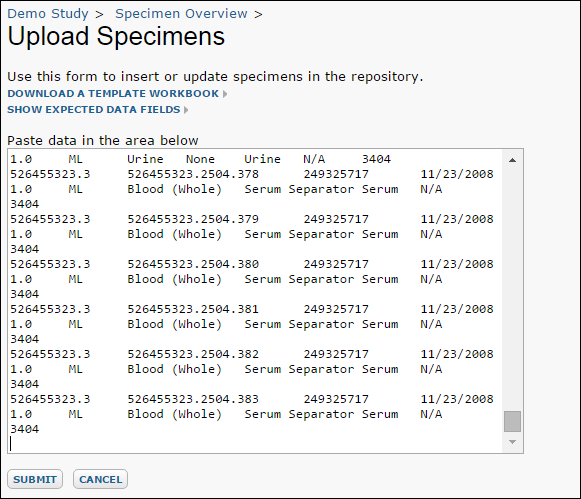
Task: Click specimen ID 526455323.2504.380 in the textarea
Action: [193, 264]
